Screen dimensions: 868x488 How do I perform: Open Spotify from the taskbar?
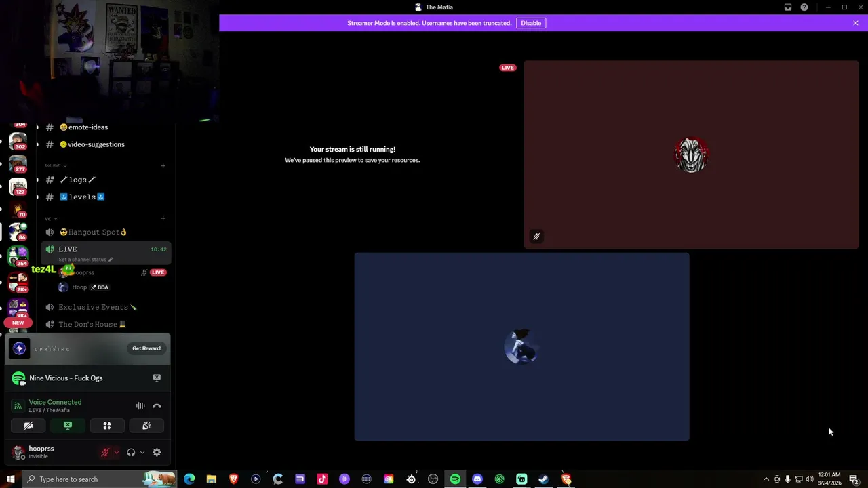click(455, 479)
